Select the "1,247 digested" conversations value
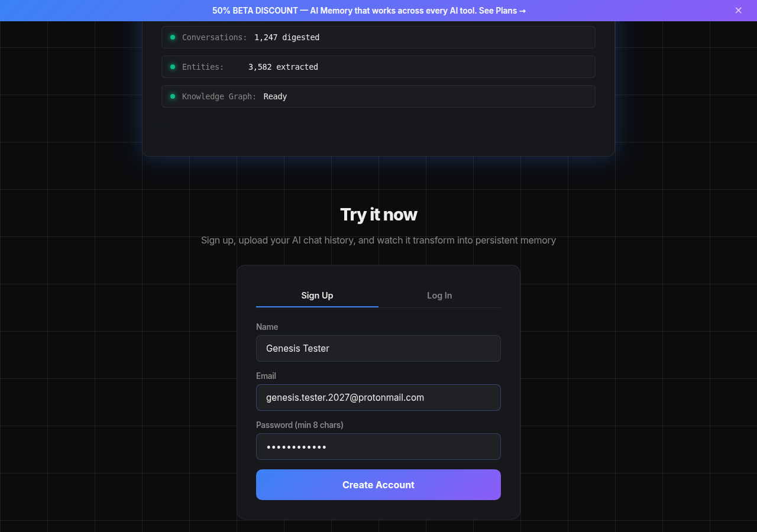Viewport: 757px width, 532px height. pos(287,37)
